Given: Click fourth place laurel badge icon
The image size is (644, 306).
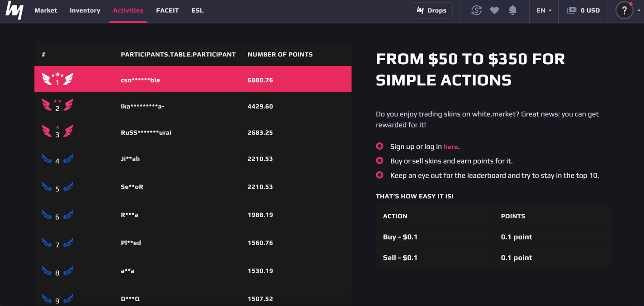Looking at the screenshot, I should tap(57, 159).
